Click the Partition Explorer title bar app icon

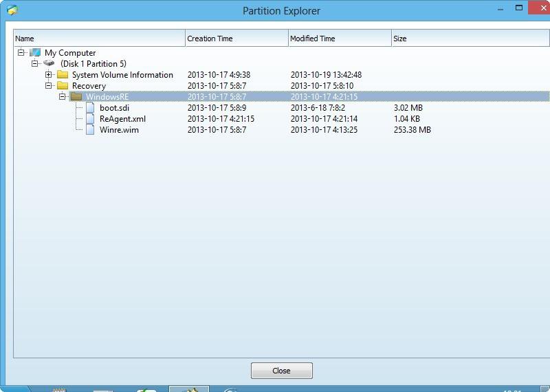pos(12,10)
